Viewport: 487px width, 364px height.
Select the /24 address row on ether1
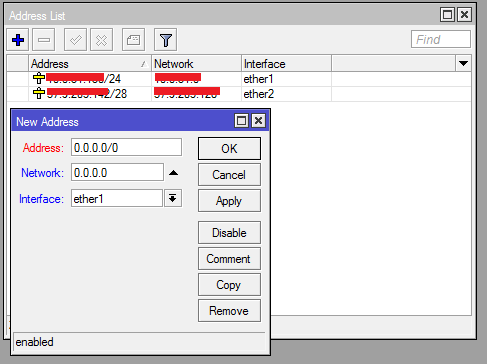pos(239,79)
